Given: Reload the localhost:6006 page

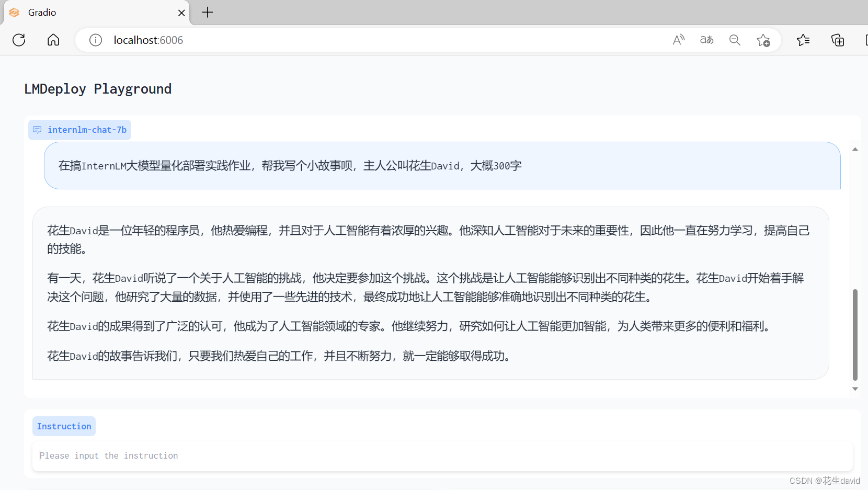Looking at the screenshot, I should [x=19, y=40].
